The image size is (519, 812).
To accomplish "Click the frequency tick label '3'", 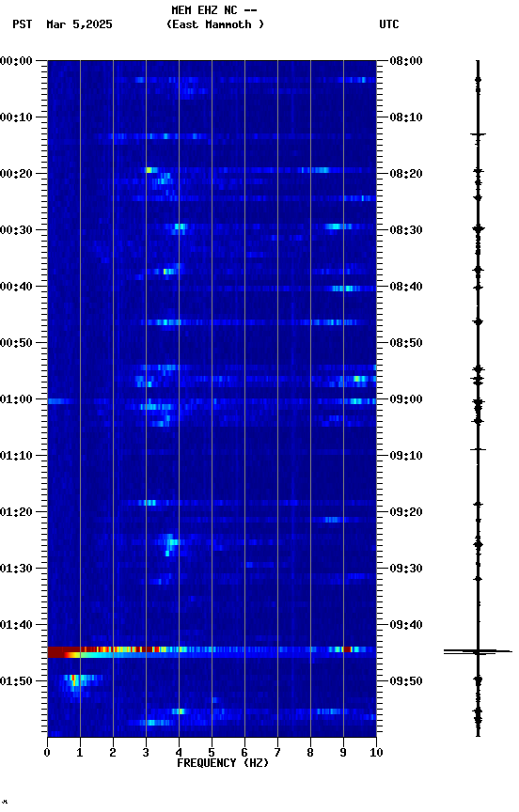I will pyautogui.click(x=146, y=753).
